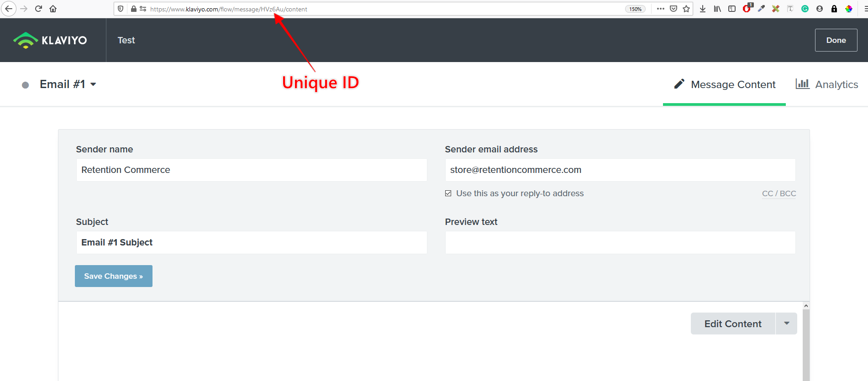The image size is (868, 381).
Task: Click the Done button
Action: (836, 40)
